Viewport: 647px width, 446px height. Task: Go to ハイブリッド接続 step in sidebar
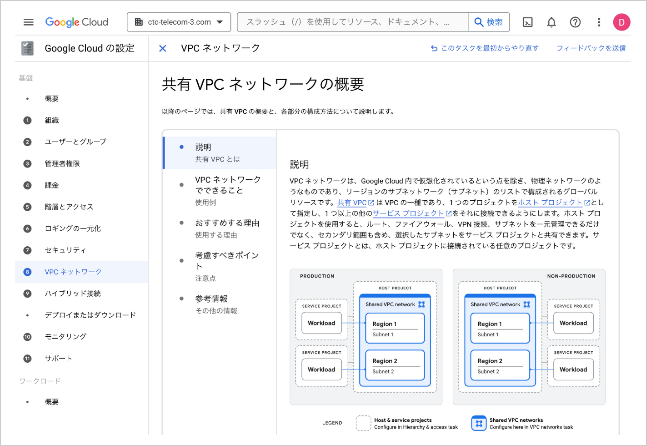72,293
